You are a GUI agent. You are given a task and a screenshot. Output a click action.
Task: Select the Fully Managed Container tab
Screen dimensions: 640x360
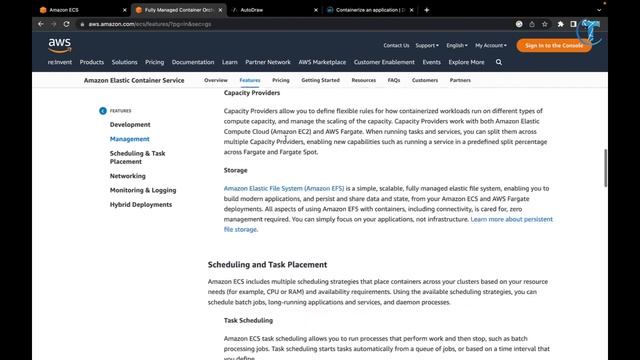[179, 10]
